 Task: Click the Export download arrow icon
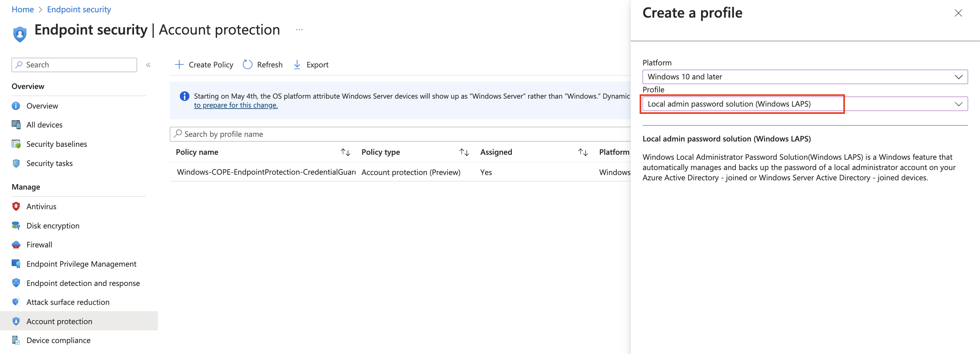[297, 64]
